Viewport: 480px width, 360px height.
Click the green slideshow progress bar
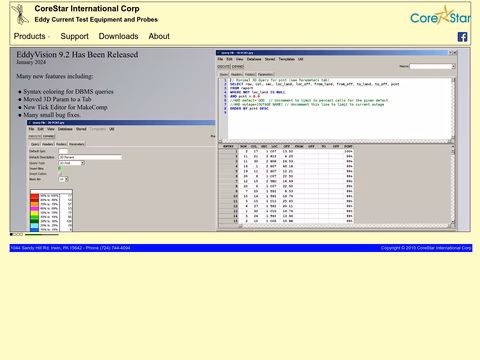(42, 234)
